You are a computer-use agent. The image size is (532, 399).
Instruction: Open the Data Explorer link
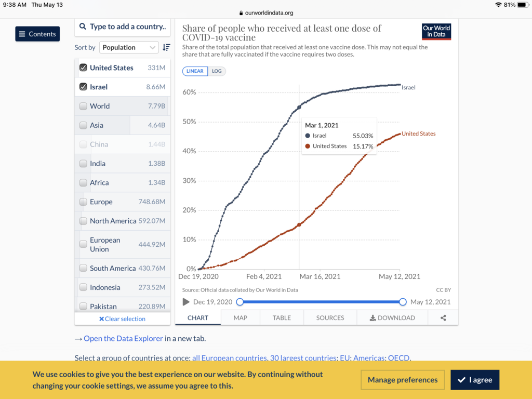click(123, 338)
